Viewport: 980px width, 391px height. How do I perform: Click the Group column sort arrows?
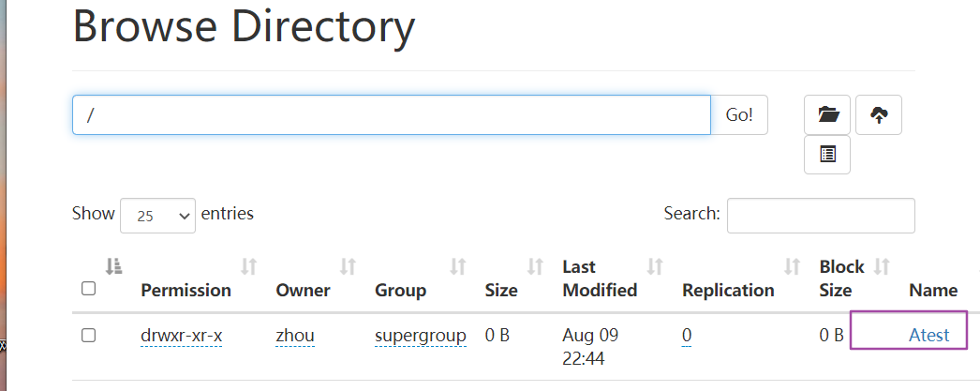point(458,267)
